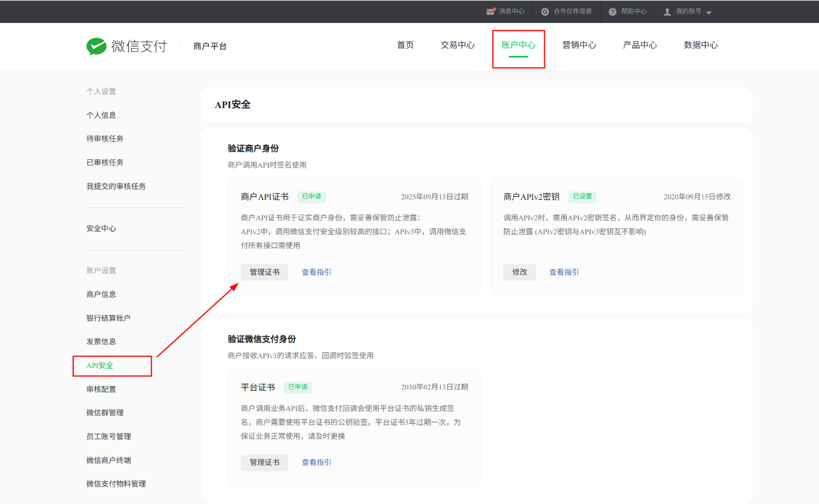Go to 发票信息 in the sidebar
819x504 pixels.
coord(101,342)
